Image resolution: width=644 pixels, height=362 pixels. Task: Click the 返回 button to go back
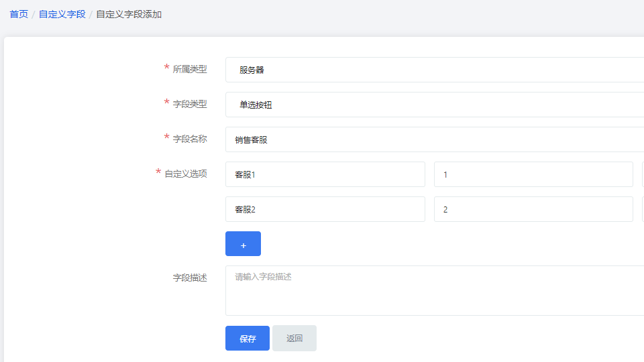[x=294, y=338]
